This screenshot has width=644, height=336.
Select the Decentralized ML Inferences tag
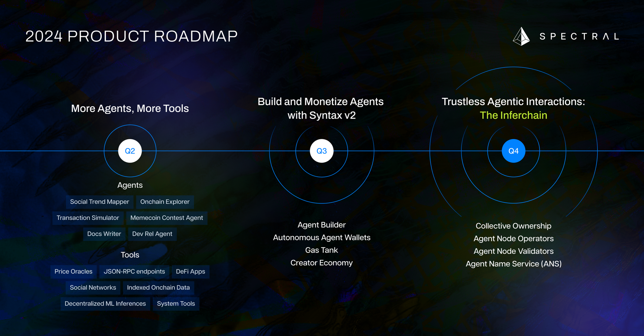pos(105,304)
